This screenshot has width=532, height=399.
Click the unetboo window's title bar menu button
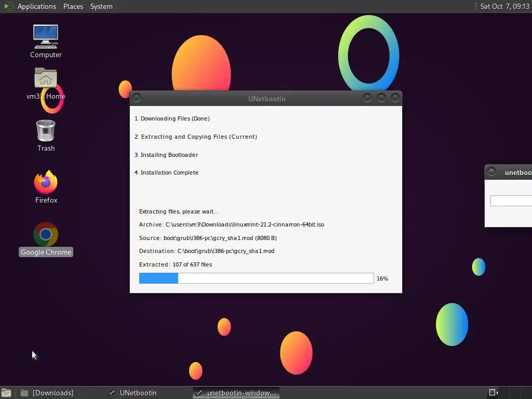point(491,171)
